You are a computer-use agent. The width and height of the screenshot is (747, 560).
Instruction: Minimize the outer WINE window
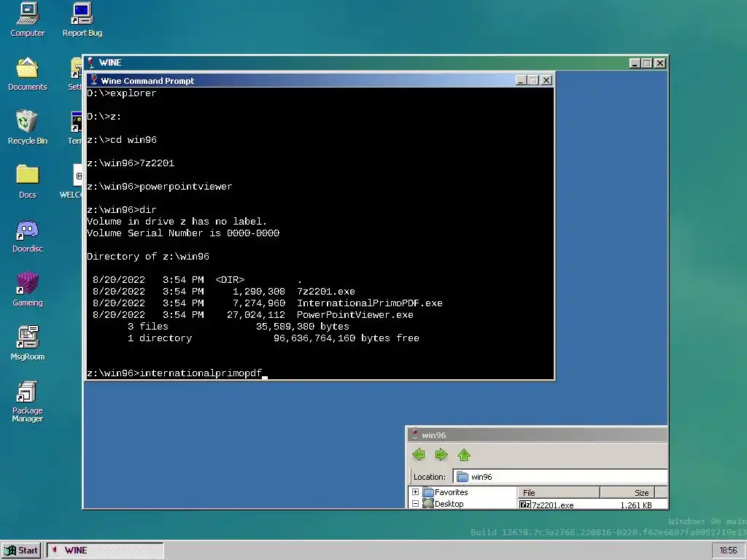click(634, 63)
